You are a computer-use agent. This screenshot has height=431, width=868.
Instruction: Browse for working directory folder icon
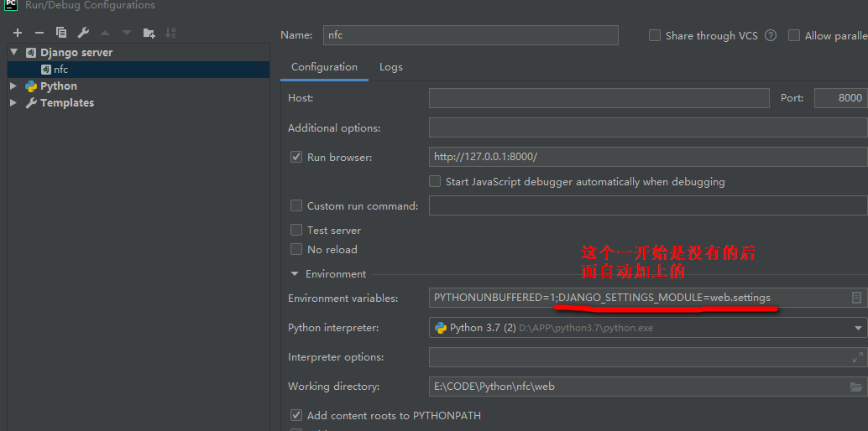click(x=855, y=387)
